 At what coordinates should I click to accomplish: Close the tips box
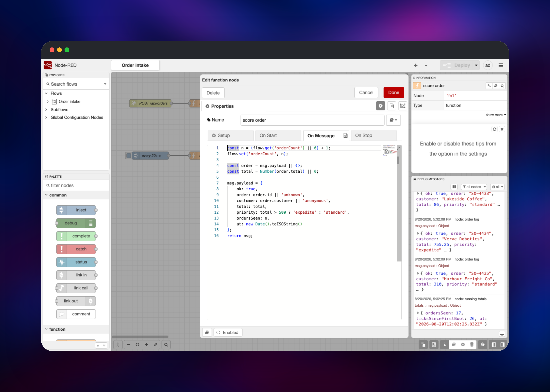(x=502, y=129)
